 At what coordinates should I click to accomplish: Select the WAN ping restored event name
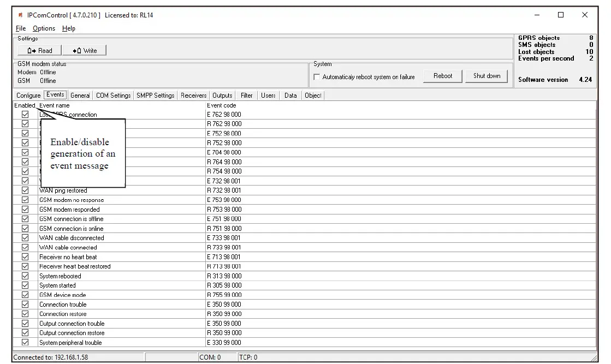tap(63, 190)
